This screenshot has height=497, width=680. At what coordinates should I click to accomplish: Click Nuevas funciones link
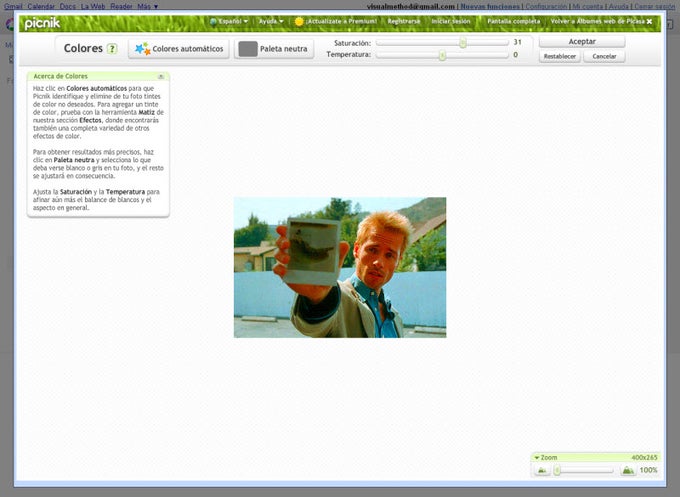(x=490, y=7)
